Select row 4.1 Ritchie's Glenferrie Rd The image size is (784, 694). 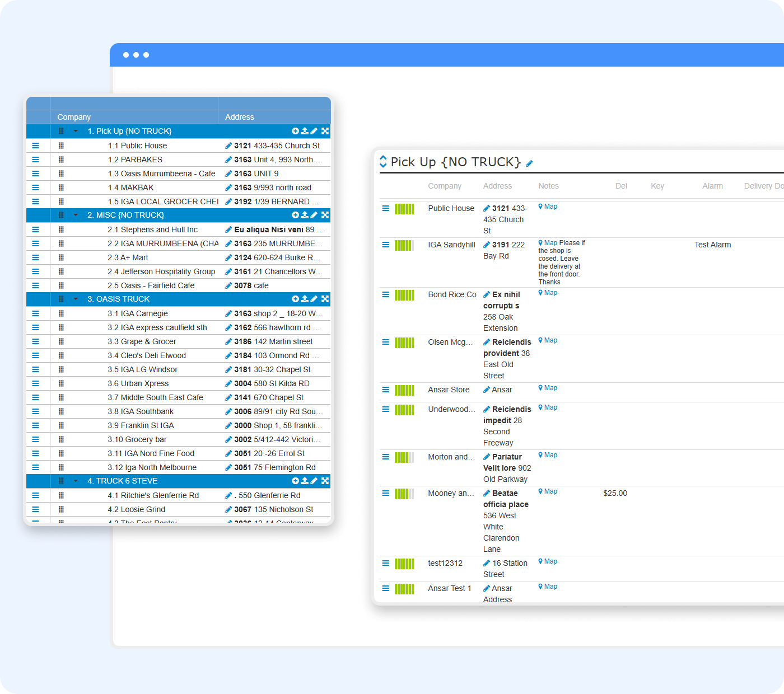[x=178, y=495]
